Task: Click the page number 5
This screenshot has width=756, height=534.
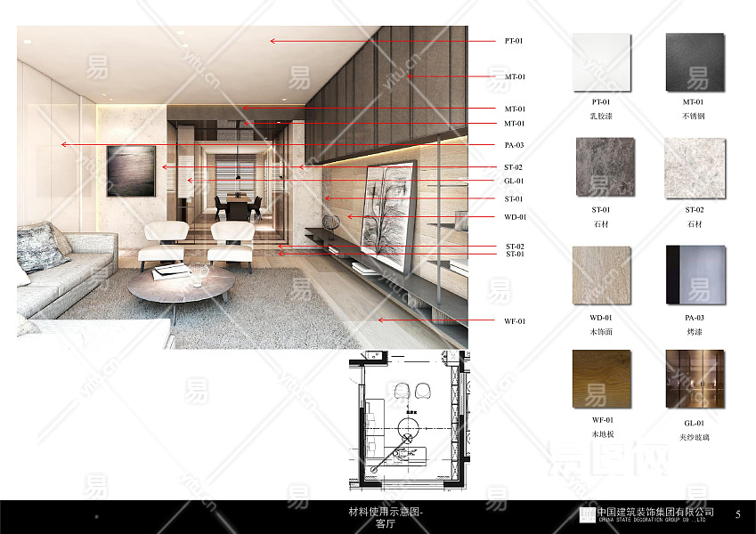Action: (x=737, y=514)
